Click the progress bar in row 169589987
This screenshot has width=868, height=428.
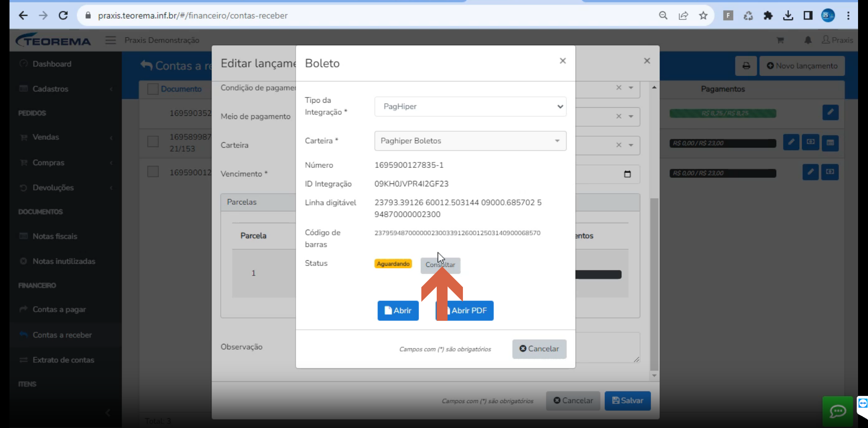click(x=722, y=143)
